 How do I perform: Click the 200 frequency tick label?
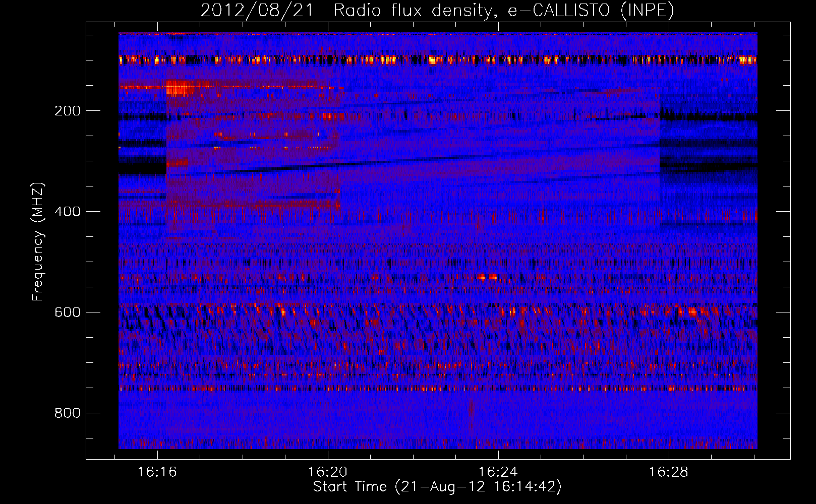click(68, 111)
